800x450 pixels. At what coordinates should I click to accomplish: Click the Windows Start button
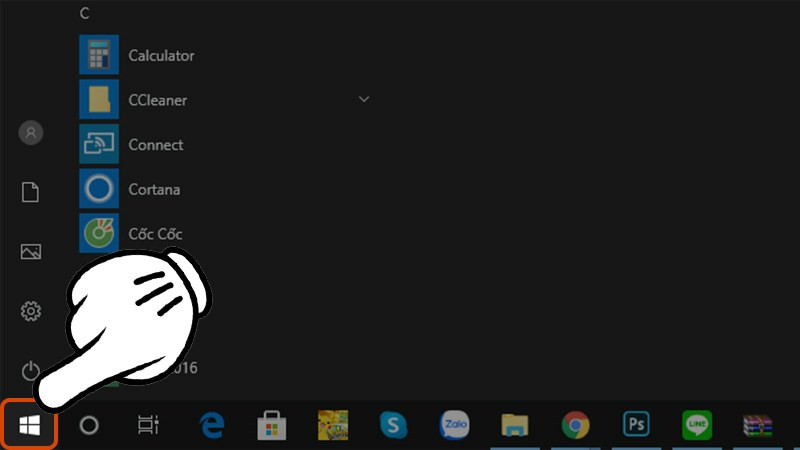click(x=29, y=425)
